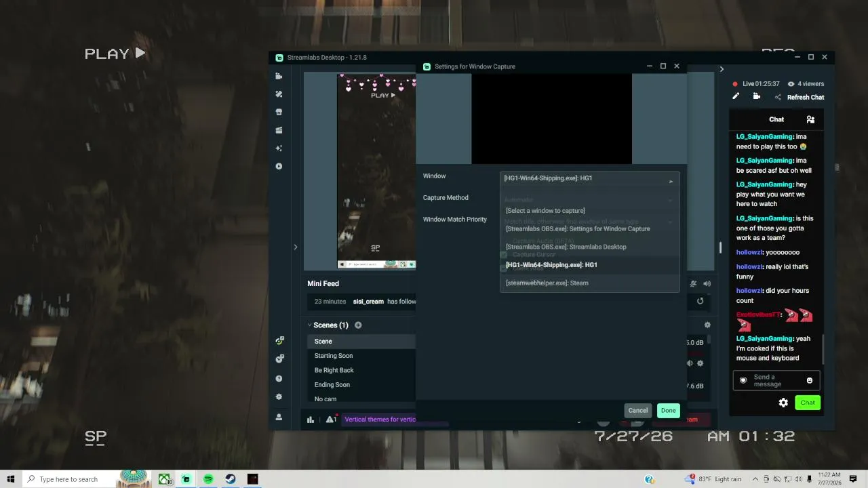Image resolution: width=868 pixels, height=488 pixels.
Task: Select the 'Be Right Back' scene
Action: [361, 370]
